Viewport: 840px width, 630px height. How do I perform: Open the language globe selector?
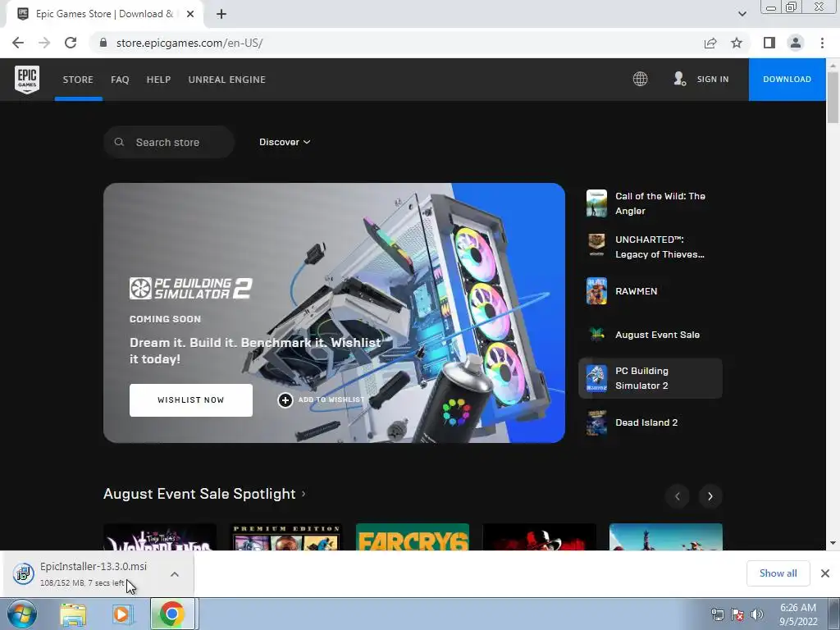pyautogui.click(x=640, y=79)
